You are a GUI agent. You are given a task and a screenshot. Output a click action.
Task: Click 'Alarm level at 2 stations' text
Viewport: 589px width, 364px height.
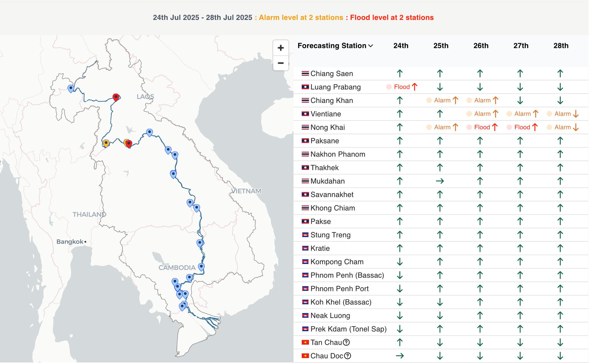coord(301,18)
